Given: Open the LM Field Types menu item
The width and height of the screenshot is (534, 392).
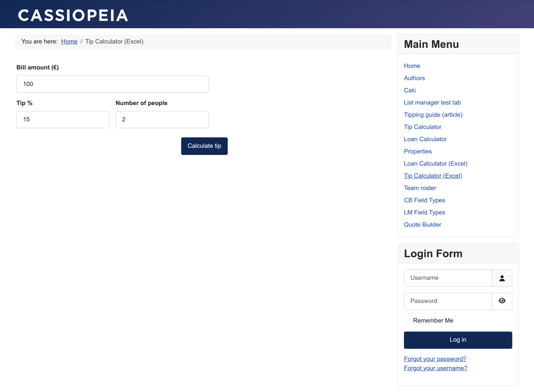Looking at the screenshot, I should [424, 212].
